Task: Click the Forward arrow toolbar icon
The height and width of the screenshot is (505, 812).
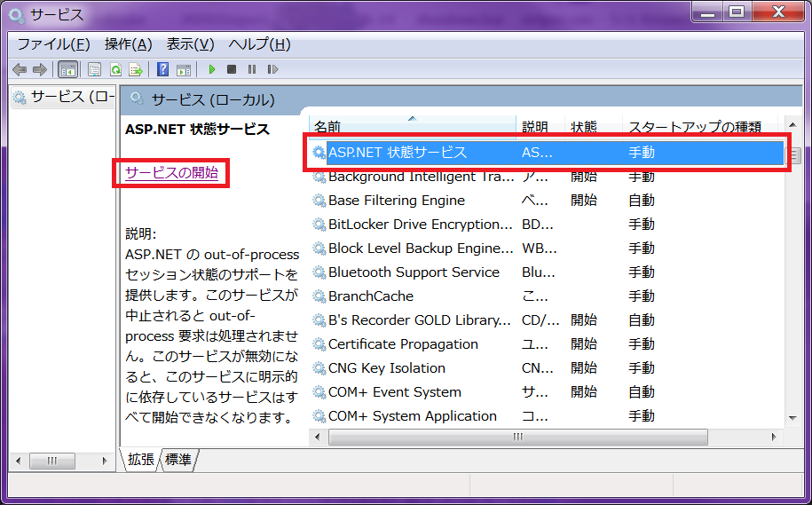Action: click(39, 69)
